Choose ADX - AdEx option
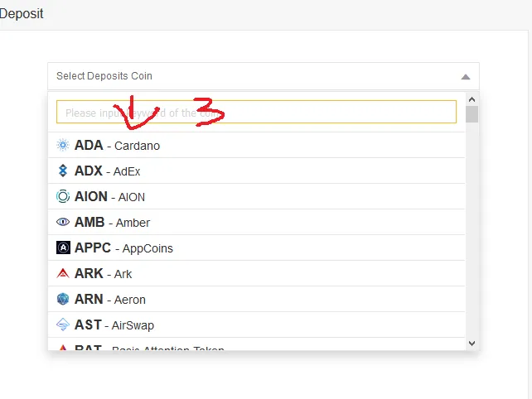The height and width of the screenshot is (399, 532). tap(257, 171)
